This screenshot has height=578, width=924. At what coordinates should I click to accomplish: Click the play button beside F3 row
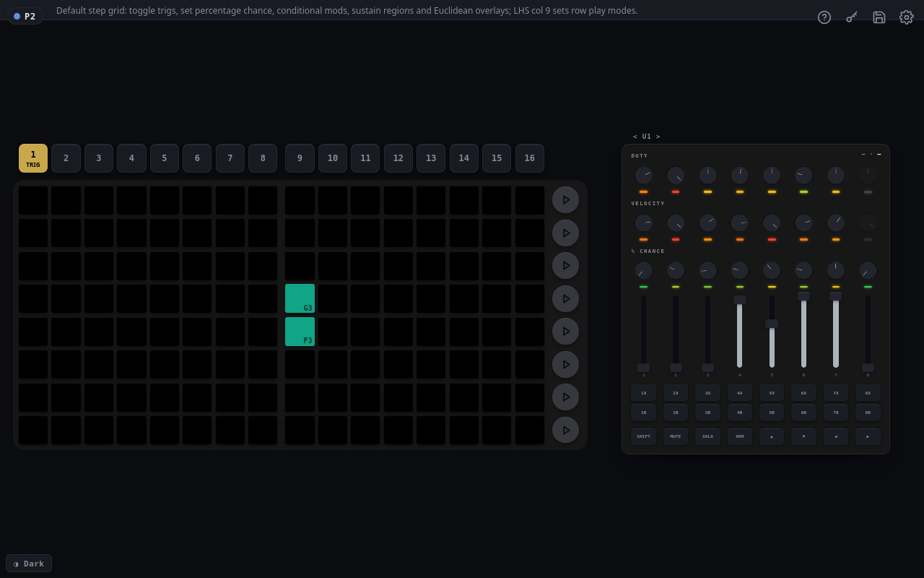(566, 331)
